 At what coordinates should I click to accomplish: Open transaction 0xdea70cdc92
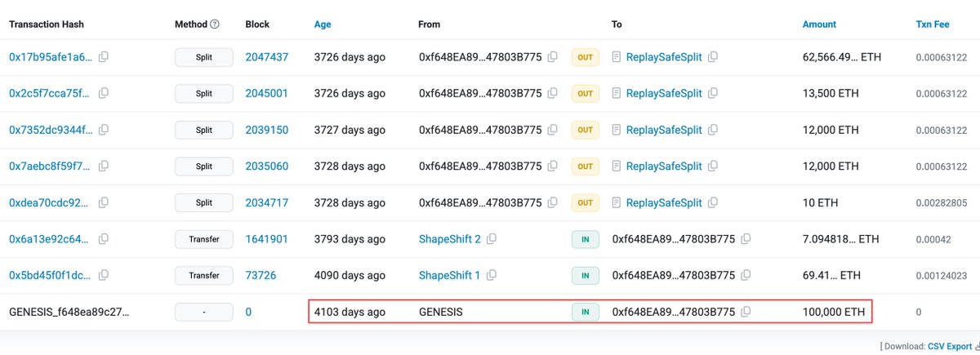click(50, 202)
